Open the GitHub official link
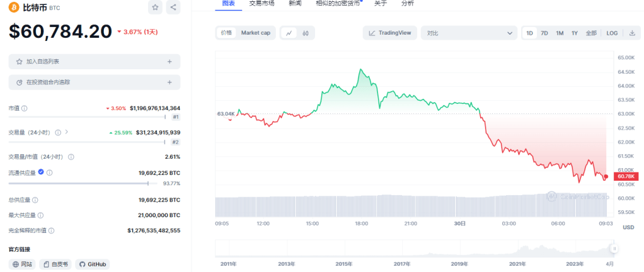 click(x=92, y=264)
